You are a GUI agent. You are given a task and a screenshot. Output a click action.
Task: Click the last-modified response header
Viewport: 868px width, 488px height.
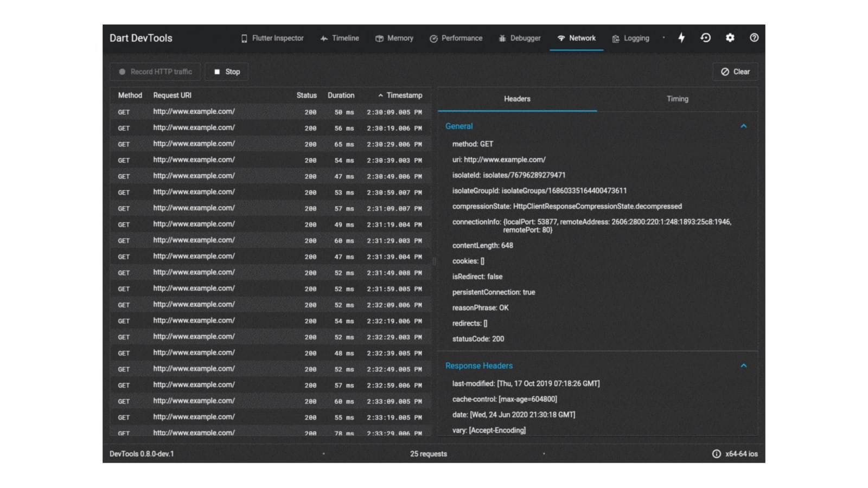click(526, 384)
